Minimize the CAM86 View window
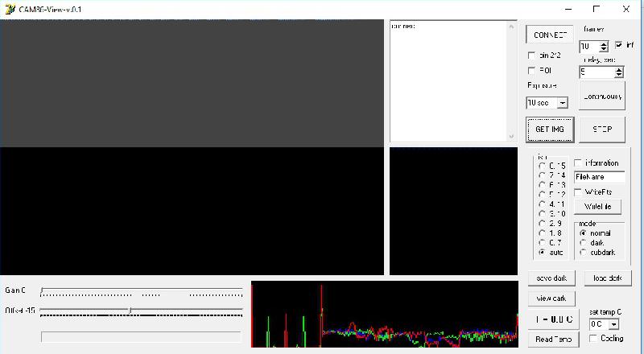Image resolution: width=644 pixels, height=354 pixels. [x=568, y=9]
